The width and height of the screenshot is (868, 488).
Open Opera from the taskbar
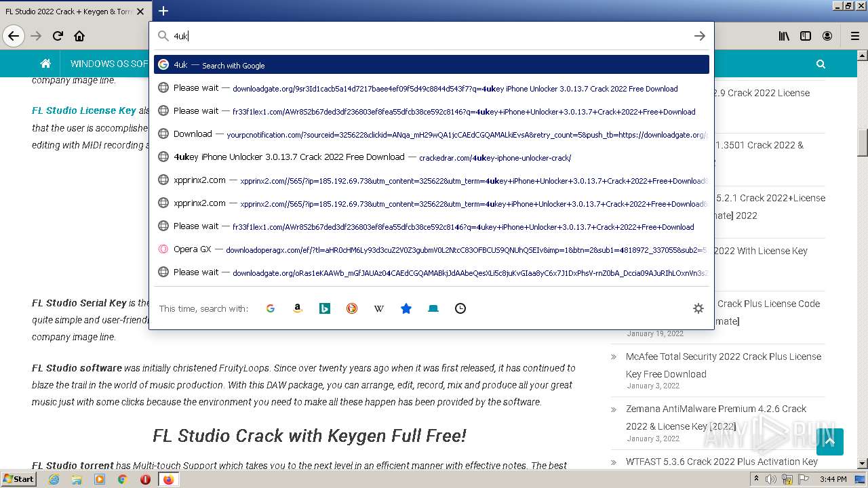[x=145, y=479]
